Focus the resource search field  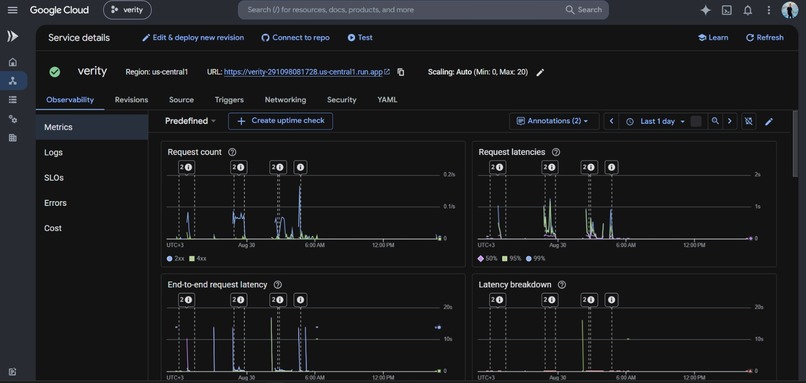(x=401, y=10)
